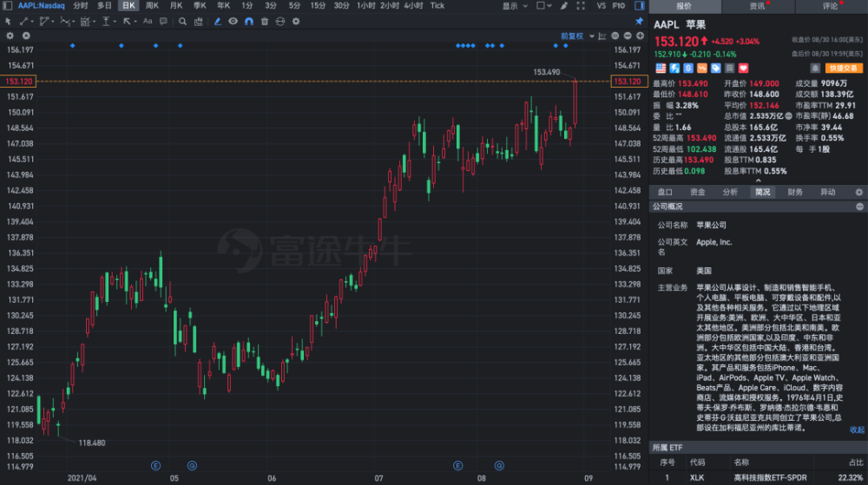Open the 资讯 news tab

tap(757, 6)
